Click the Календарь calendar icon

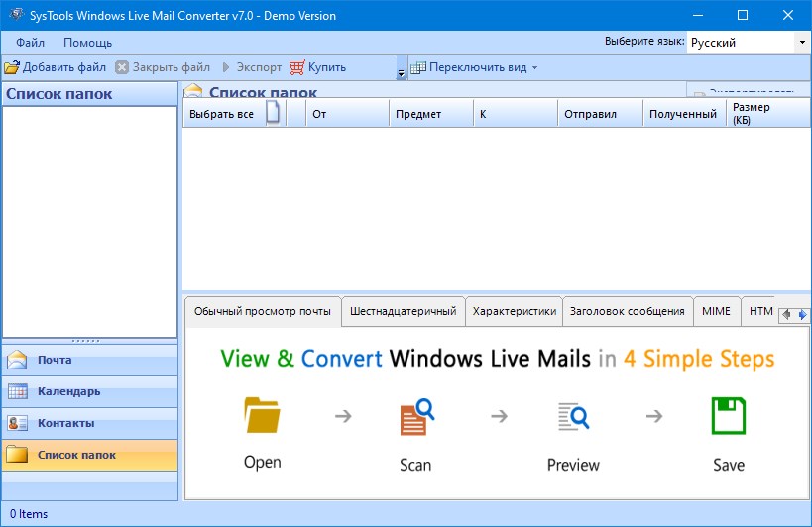point(18,391)
